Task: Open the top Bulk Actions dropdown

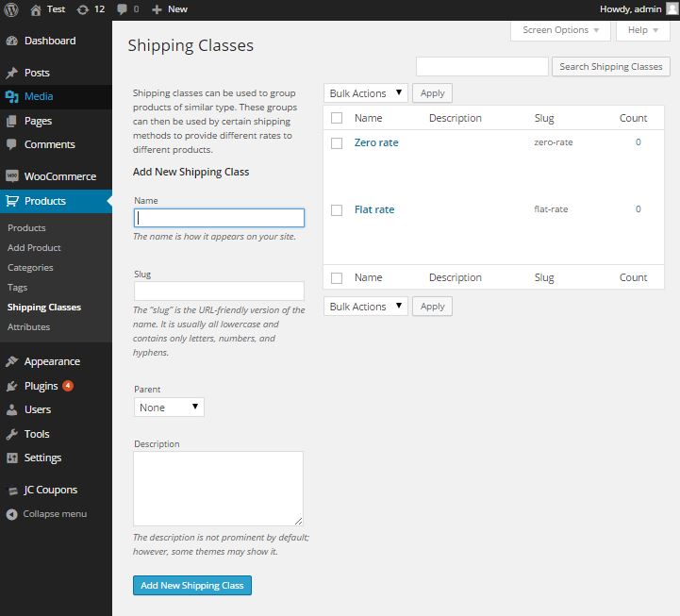Action: [x=366, y=93]
